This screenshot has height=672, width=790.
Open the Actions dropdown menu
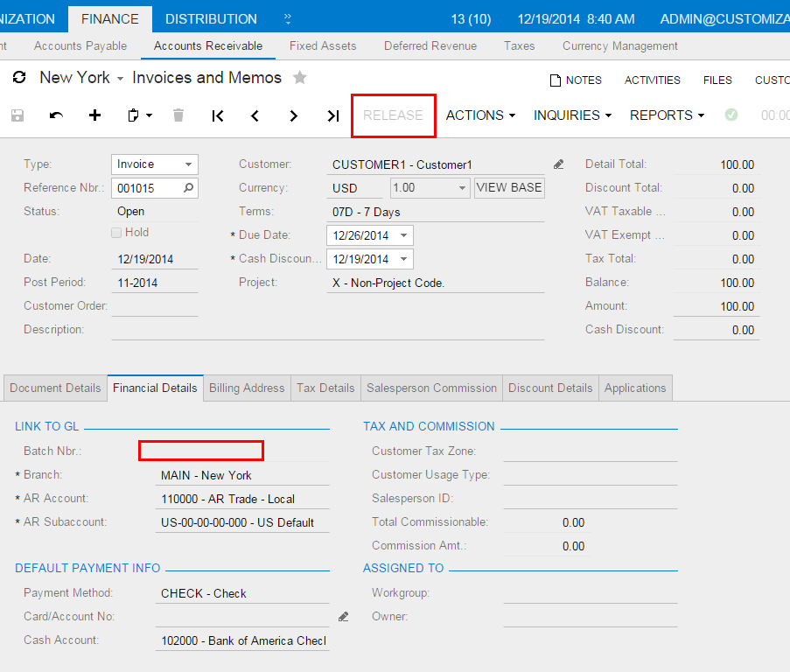480,115
